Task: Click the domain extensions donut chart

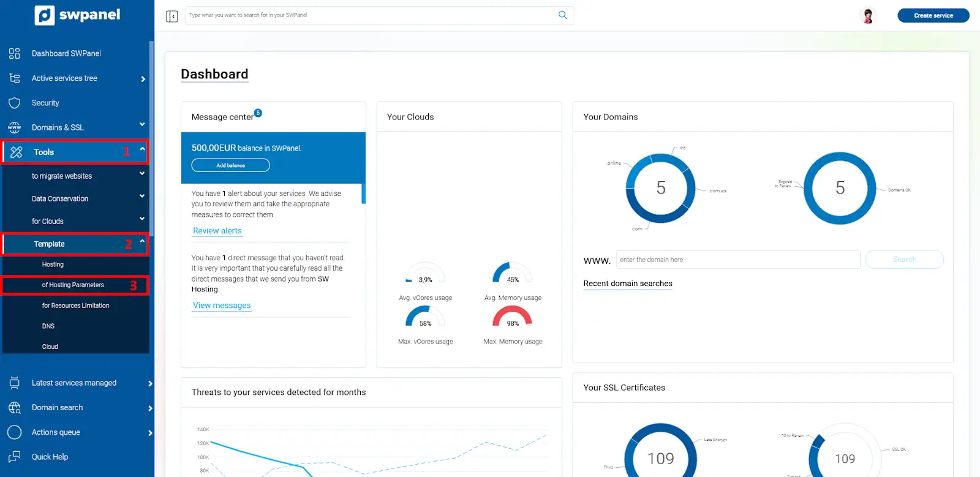Action: click(x=661, y=188)
